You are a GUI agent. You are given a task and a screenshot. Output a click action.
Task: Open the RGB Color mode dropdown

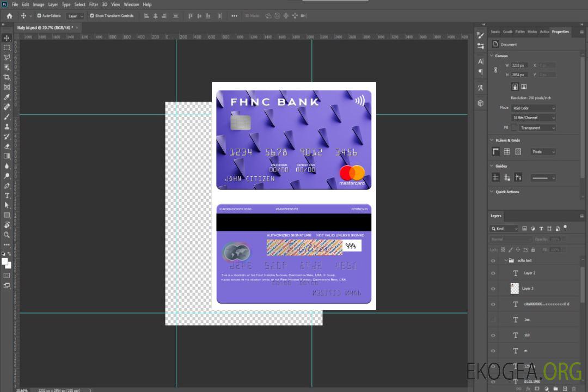tap(533, 108)
